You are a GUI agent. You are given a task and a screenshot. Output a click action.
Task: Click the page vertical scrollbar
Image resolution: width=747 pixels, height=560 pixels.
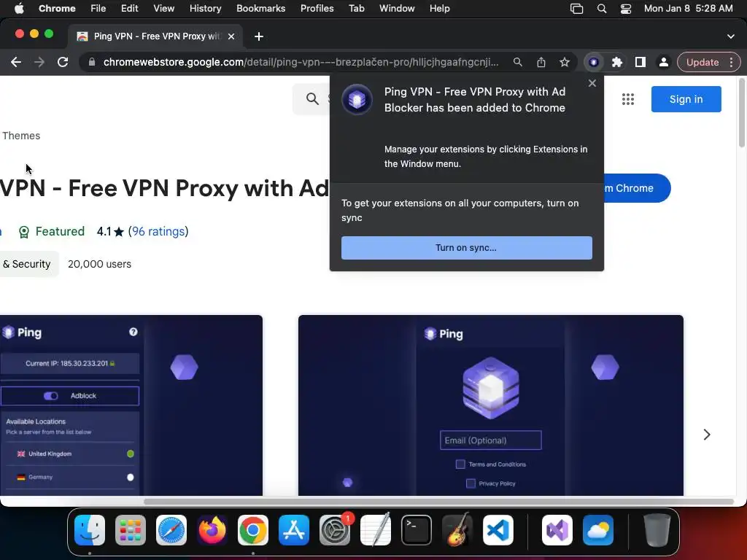point(741,113)
